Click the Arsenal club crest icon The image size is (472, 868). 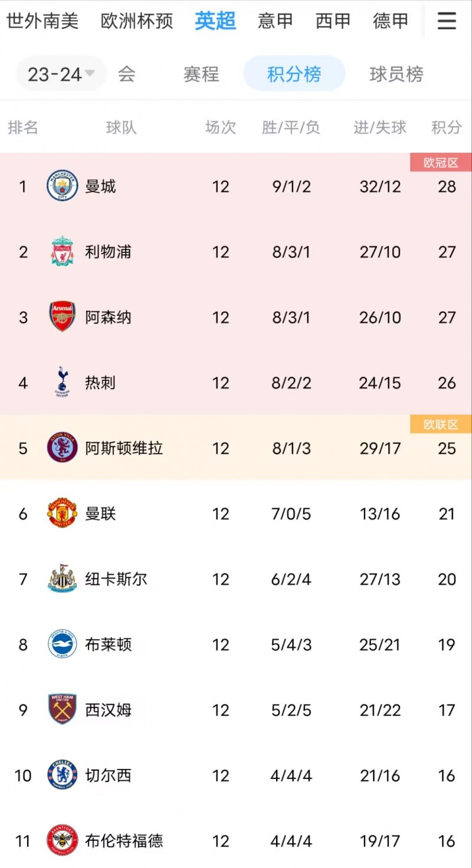coord(61,317)
